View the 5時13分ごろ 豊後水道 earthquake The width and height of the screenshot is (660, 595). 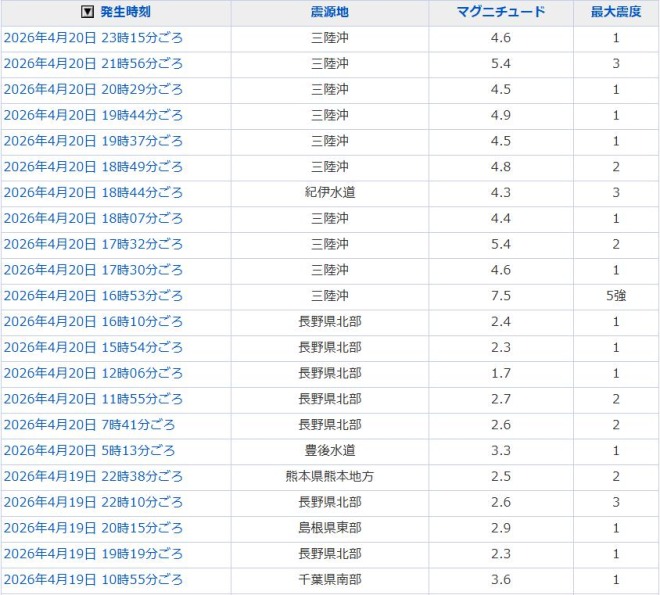click(89, 451)
